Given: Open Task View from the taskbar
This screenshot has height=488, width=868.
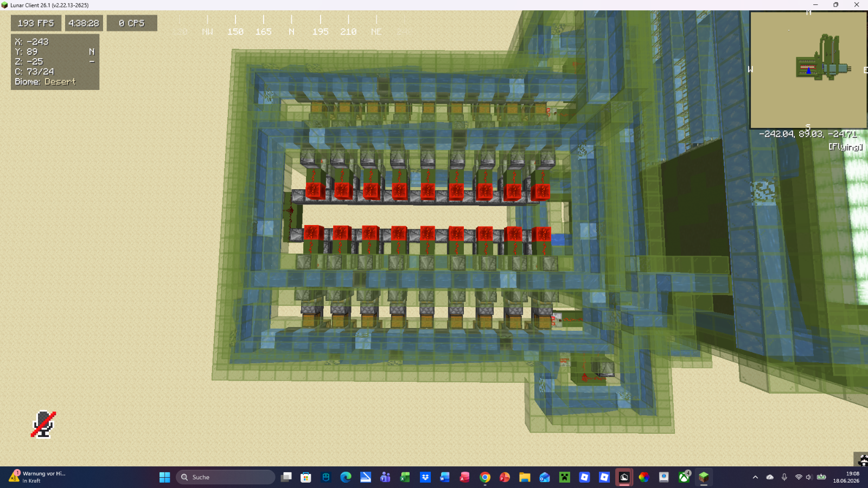Looking at the screenshot, I should click(286, 477).
